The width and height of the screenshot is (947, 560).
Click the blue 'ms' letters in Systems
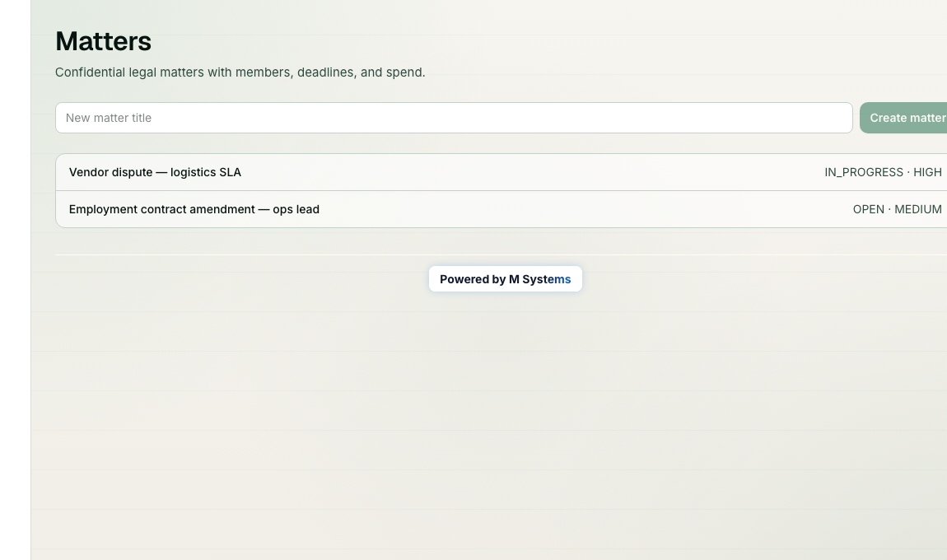pyautogui.click(x=563, y=280)
